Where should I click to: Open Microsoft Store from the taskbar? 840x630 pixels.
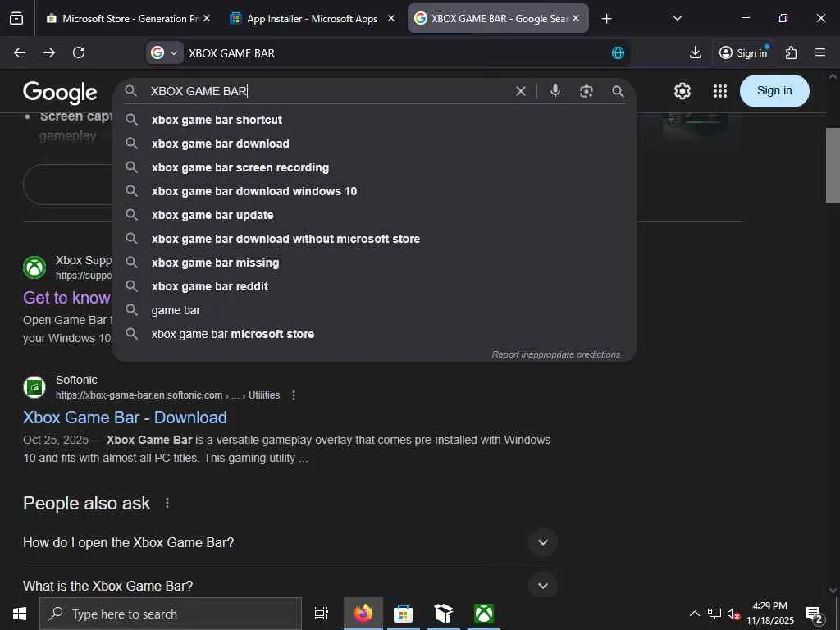click(403, 614)
